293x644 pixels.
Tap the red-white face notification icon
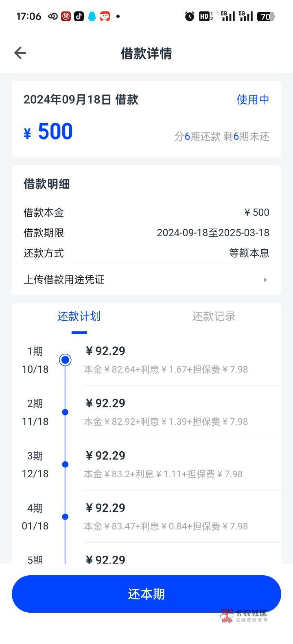[105, 16]
